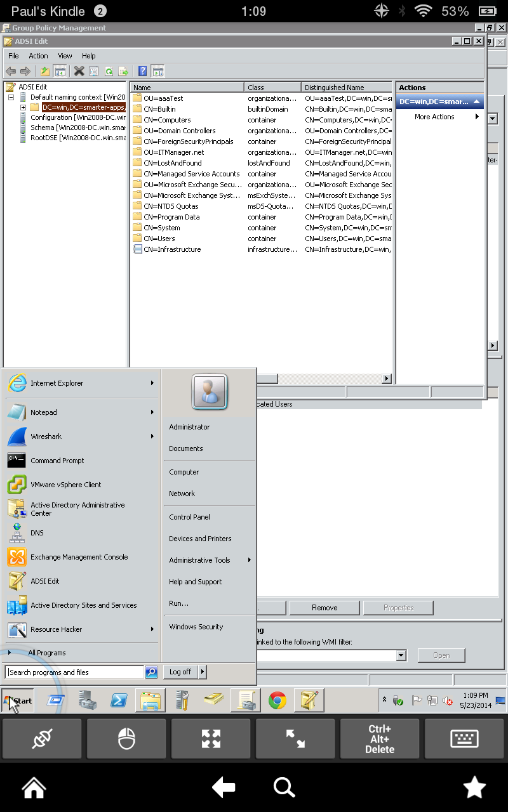Tap the Ctrl+Alt+Delete button
The height and width of the screenshot is (812, 508).
(380, 738)
